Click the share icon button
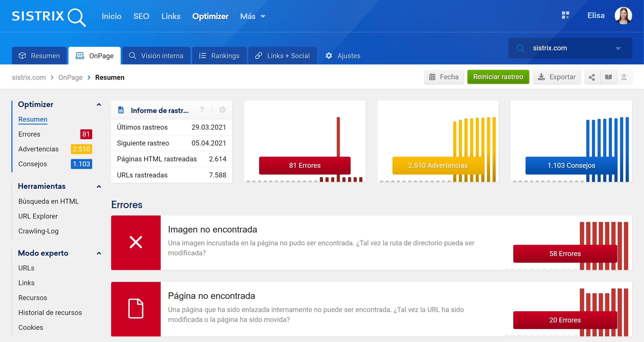This screenshot has width=644, height=342. pos(592,77)
